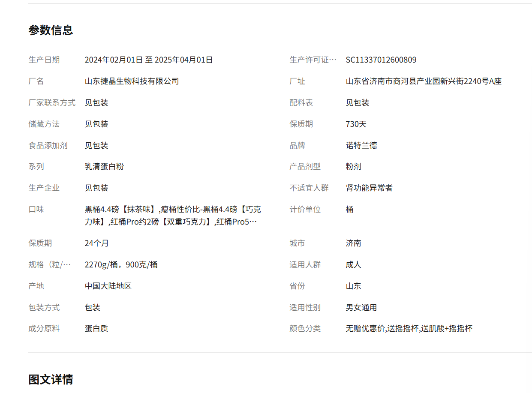Click the 见包装 value beside 生产企业
Screen dimensions: 532x393
coord(96,188)
